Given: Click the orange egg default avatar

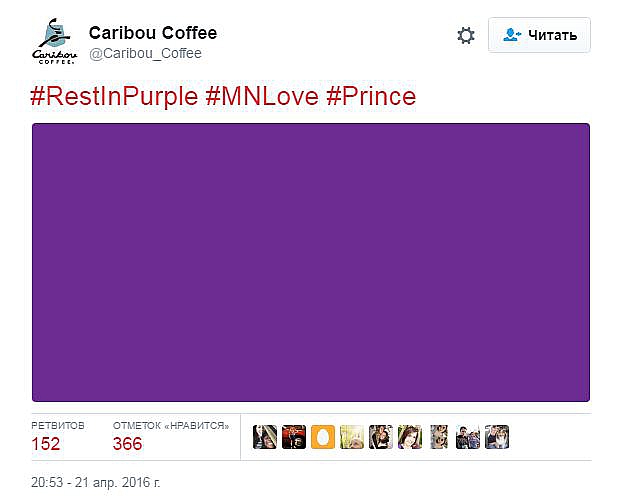Looking at the screenshot, I should point(322,437).
